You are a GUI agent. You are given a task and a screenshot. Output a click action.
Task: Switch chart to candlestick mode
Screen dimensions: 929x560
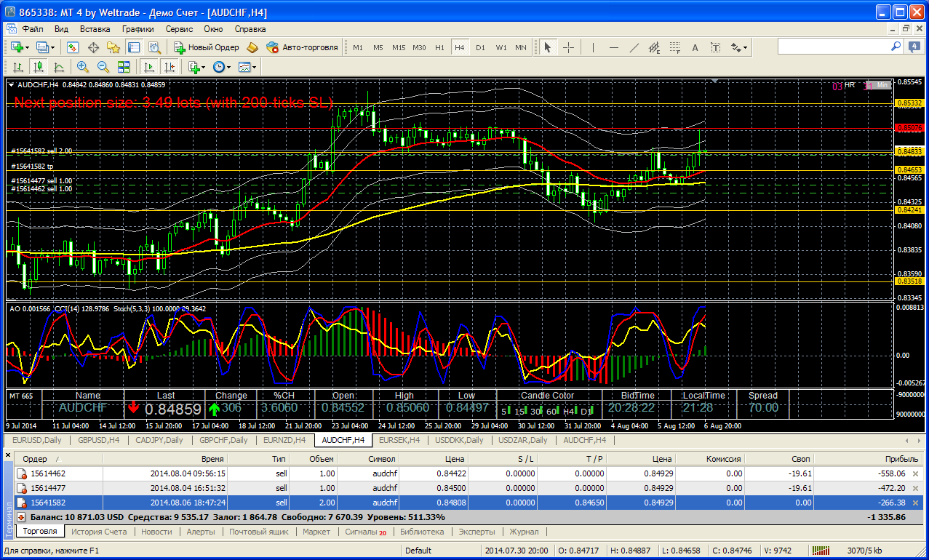pyautogui.click(x=38, y=67)
